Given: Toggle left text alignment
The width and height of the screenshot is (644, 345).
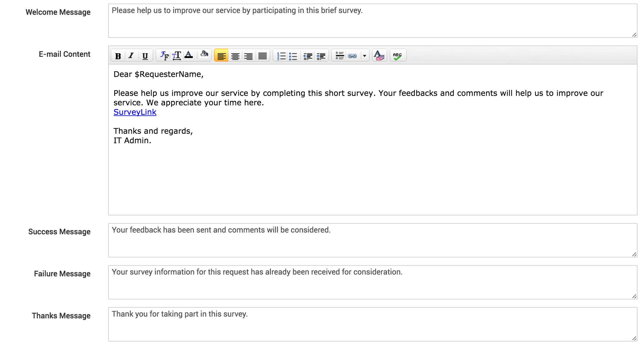Looking at the screenshot, I should coord(221,56).
